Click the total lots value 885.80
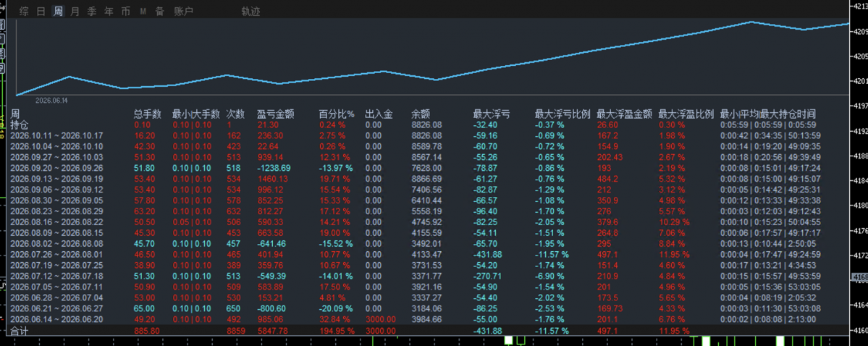The height and width of the screenshot is (346, 868). tap(147, 331)
